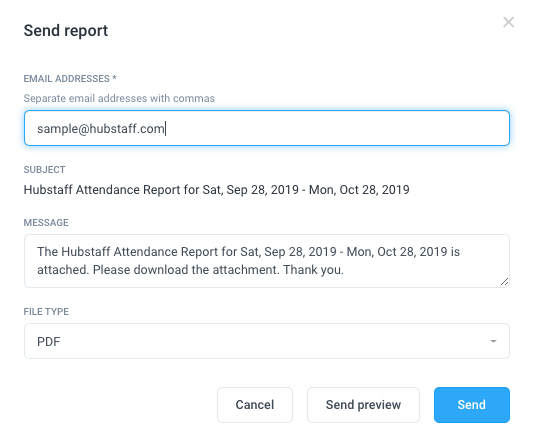Click the Cancel button

pos(255,405)
